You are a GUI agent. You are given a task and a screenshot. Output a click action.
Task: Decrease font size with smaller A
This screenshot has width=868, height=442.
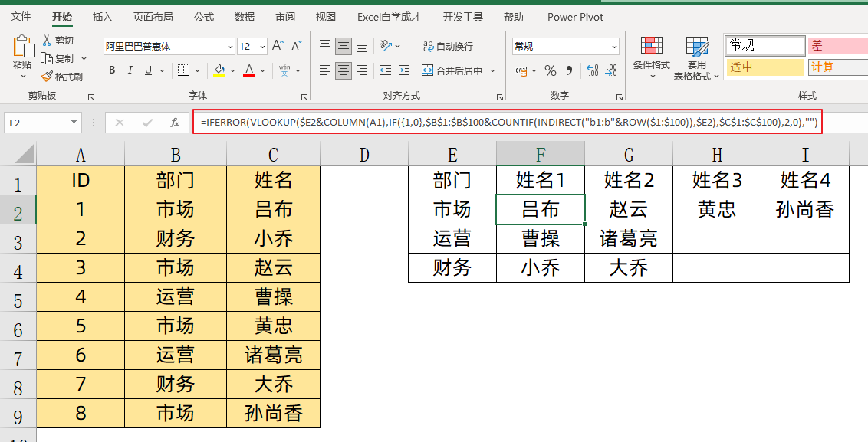(296, 46)
